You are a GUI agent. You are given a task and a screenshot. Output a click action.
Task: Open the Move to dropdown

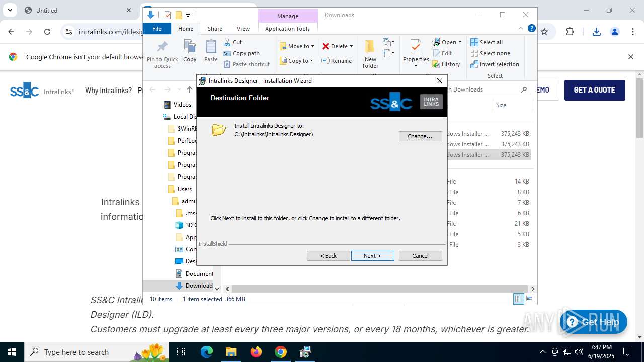coord(297,46)
